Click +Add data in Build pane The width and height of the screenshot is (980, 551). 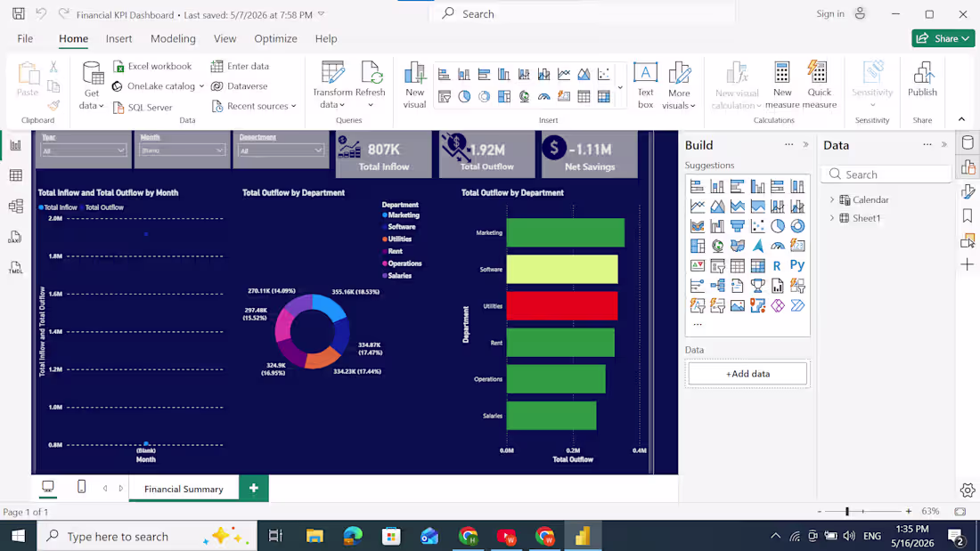pyautogui.click(x=747, y=374)
